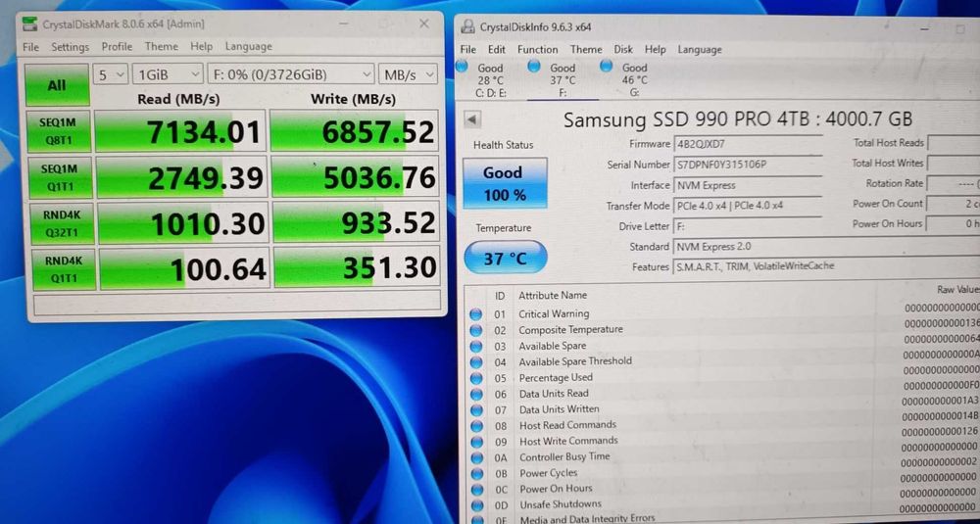The height and width of the screenshot is (524, 980).
Task: Open File menu in CrystalDiskInfo
Action: (468, 49)
